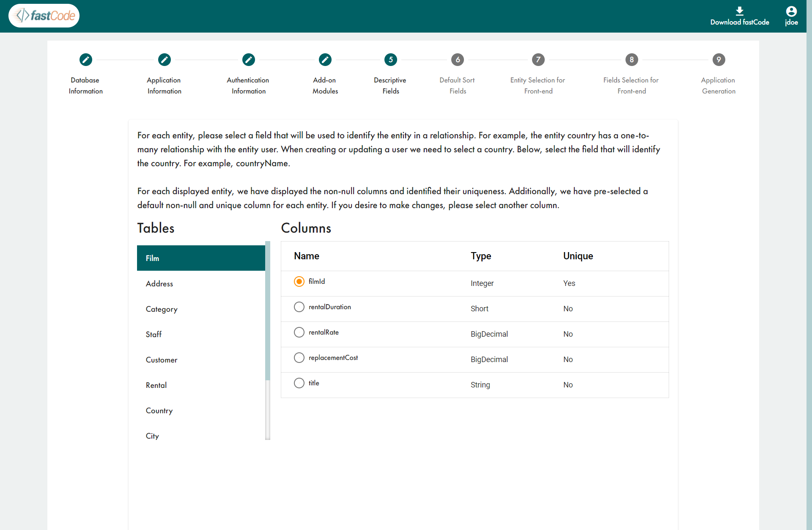Select the Category table
The image size is (812, 530).
[x=201, y=309]
